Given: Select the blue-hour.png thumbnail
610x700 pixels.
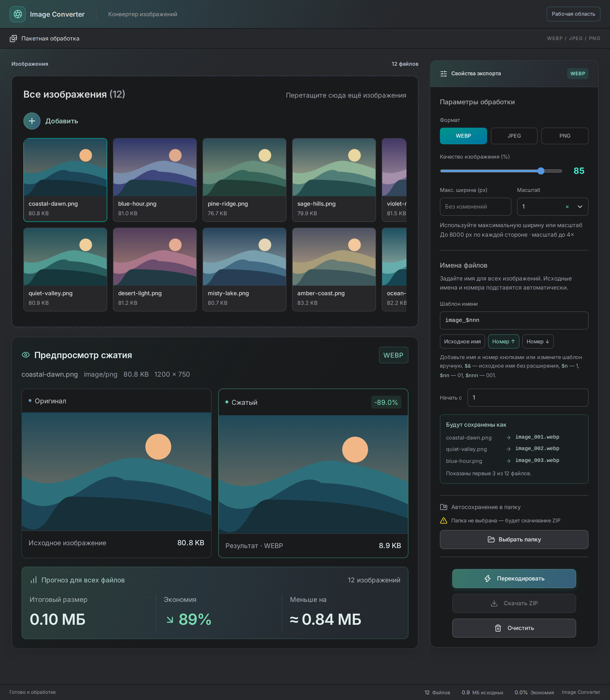Looking at the screenshot, I should pos(155,180).
